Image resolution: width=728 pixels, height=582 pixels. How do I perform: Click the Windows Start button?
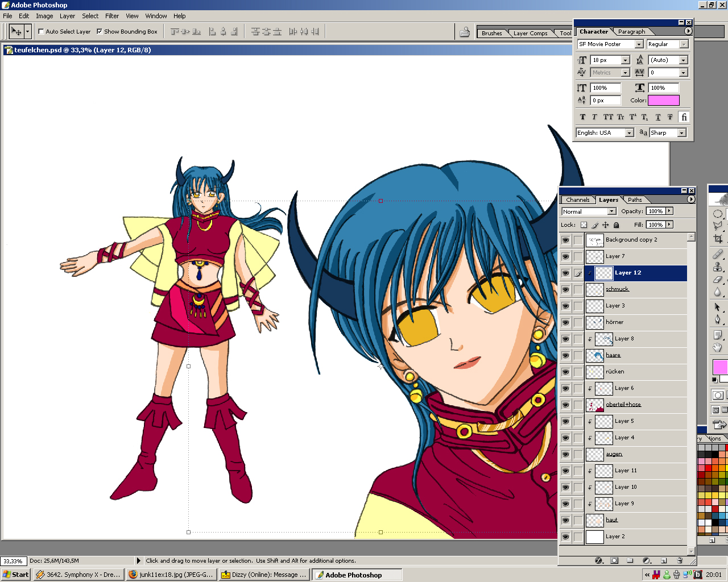pyautogui.click(x=15, y=575)
